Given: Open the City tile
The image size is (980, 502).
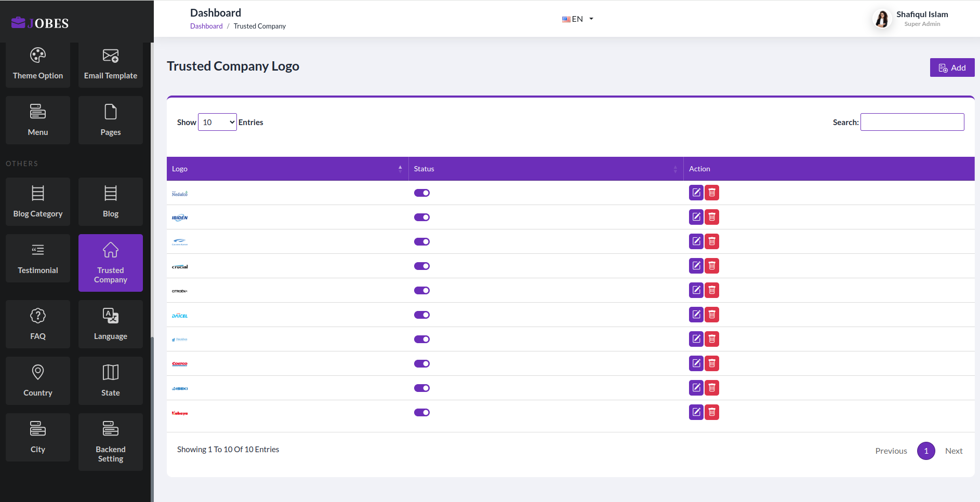Looking at the screenshot, I should click(38, 437).
